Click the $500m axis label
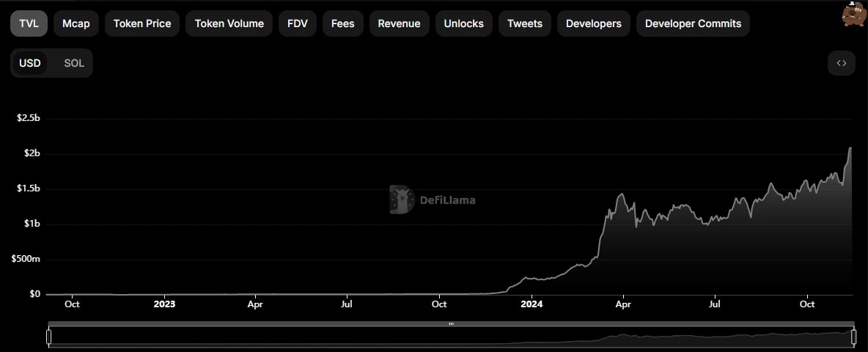The width and height of the screenshot is (868, 352). click(26, 259)
